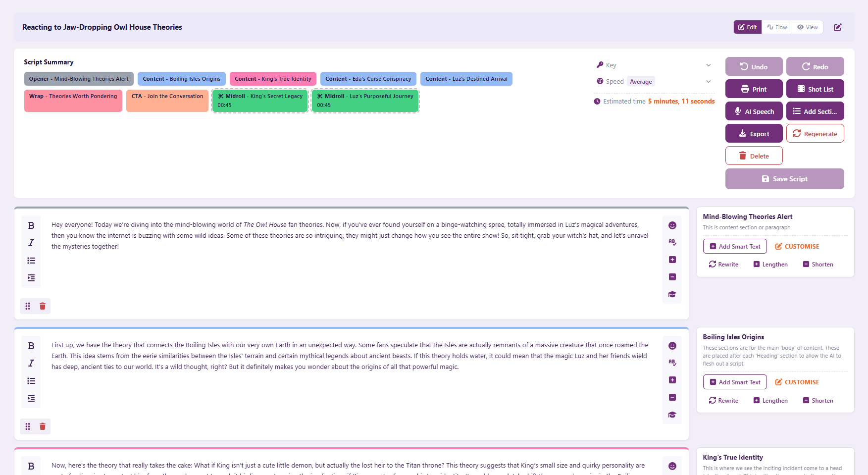868x475 pixels.
Task: Apply bold in the King's True Identity editor
Action: [x=31, y=466]
